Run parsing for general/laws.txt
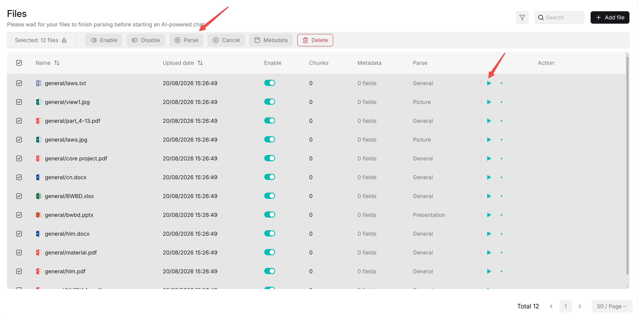This screenshot has width=644, height=315. 489,83
